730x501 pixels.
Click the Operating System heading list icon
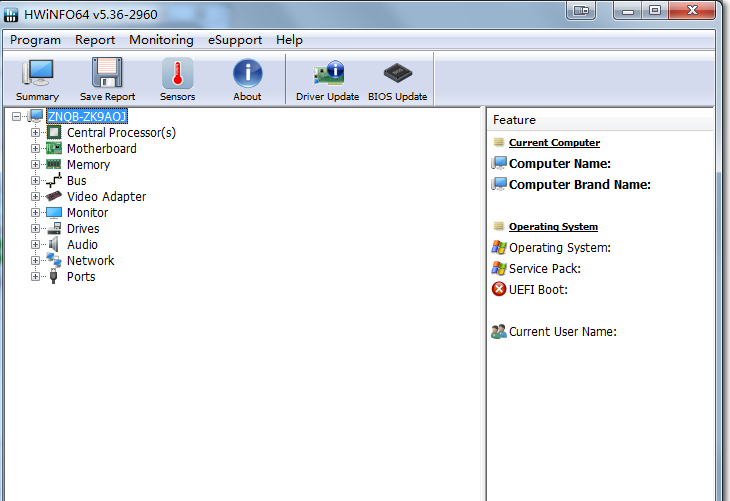click(x=499, y=226)
